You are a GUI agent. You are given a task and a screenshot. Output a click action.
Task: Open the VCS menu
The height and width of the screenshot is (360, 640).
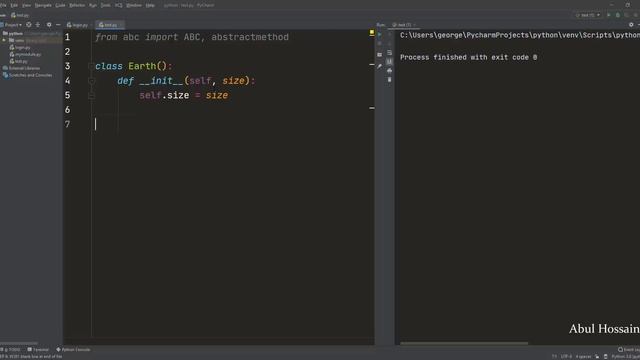119,5
